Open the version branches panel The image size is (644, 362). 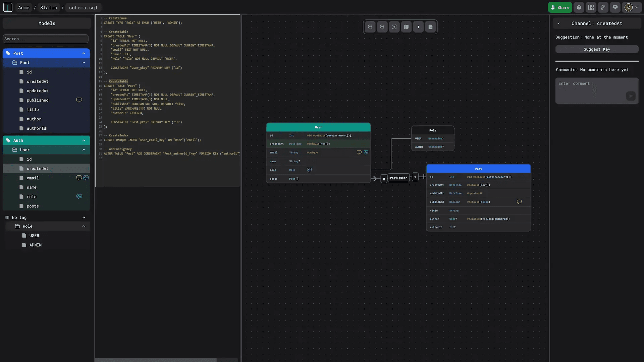click(603, 7)
